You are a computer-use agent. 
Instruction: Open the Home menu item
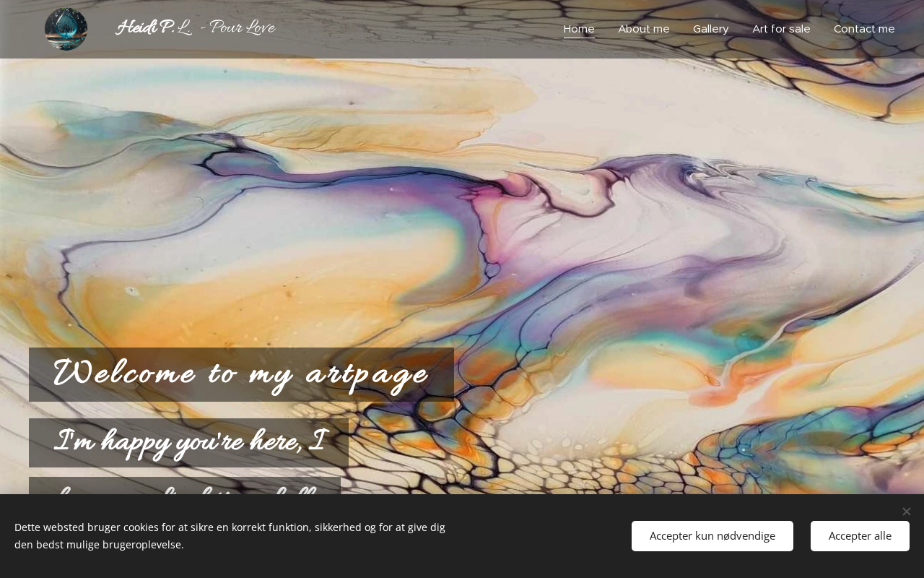579,29
